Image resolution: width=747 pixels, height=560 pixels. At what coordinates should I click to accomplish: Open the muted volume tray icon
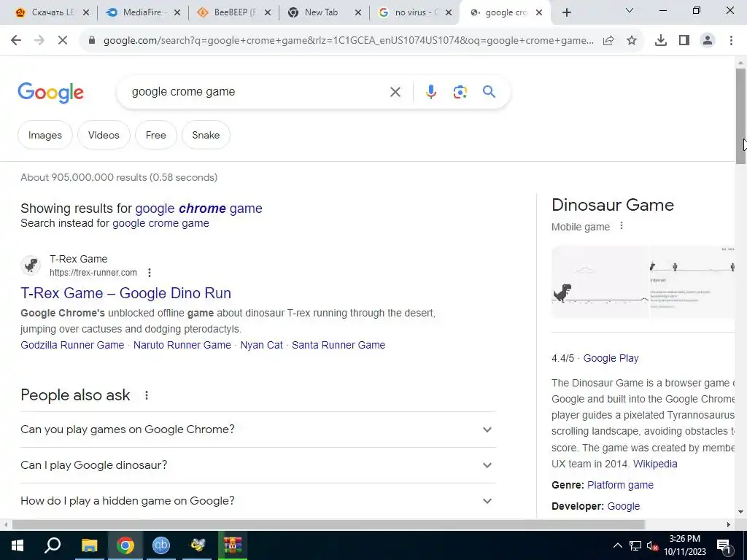point(653,546)
